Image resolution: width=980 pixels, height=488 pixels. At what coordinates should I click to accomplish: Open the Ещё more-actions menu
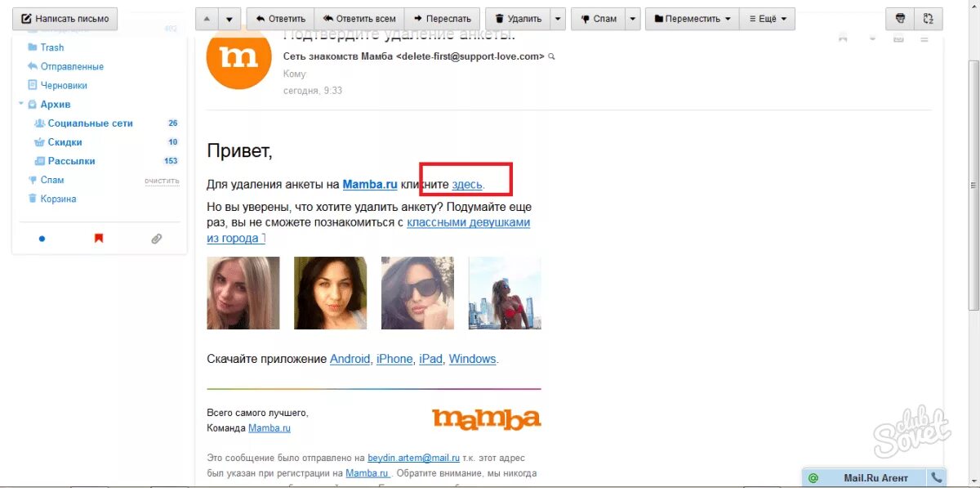[x=768, y=18]
